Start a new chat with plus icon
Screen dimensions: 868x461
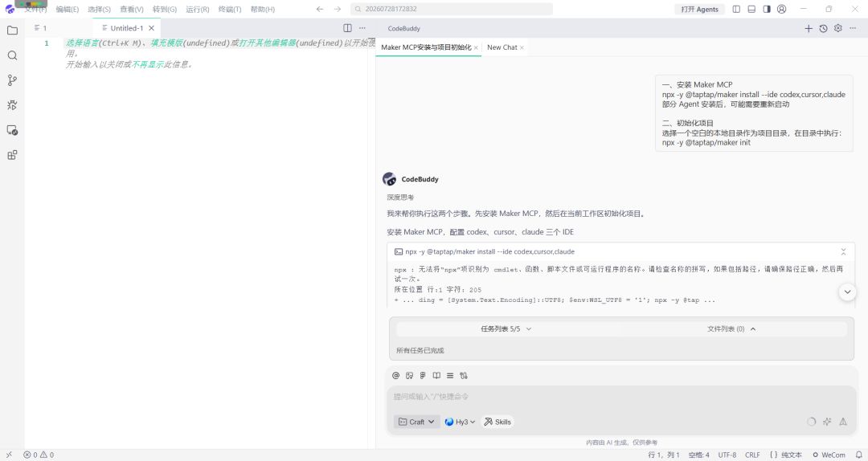tap(809, 28)
